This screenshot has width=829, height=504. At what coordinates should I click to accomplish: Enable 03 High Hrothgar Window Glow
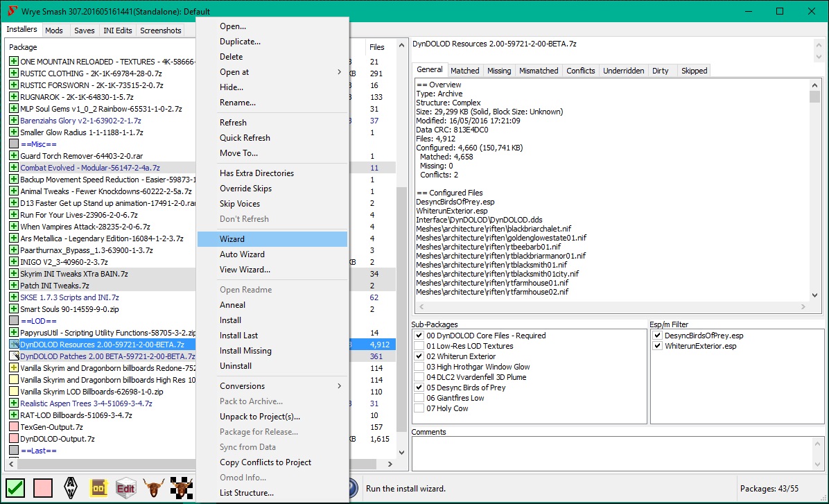click(419, 367)
